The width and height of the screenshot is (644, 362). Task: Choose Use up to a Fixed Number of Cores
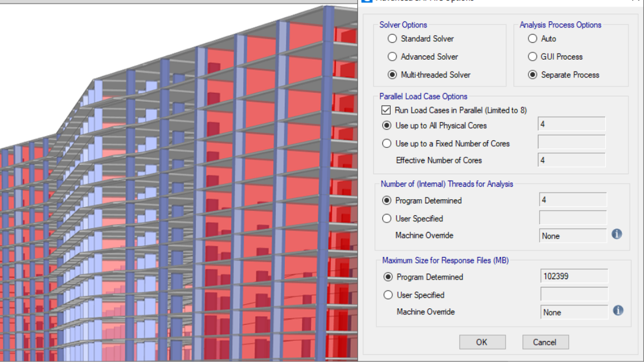click(x=387, y=144)
